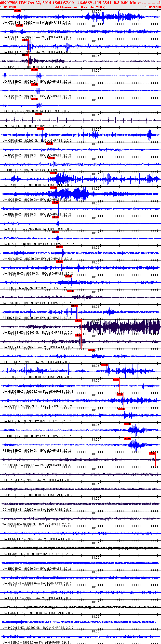
Task: Click the UW.SOS.EHZ station label
Action: [x=37, y=200]
